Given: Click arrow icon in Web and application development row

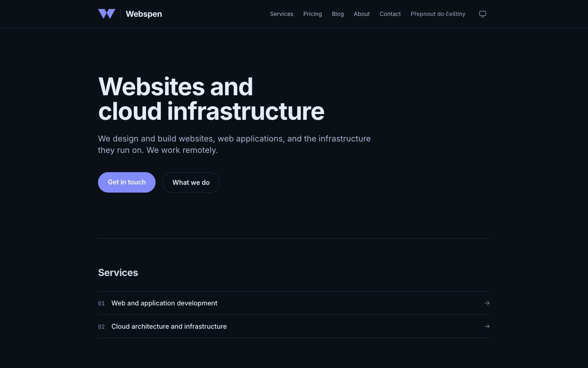Looking at the screenshot, I should click(x=487, y=303).
